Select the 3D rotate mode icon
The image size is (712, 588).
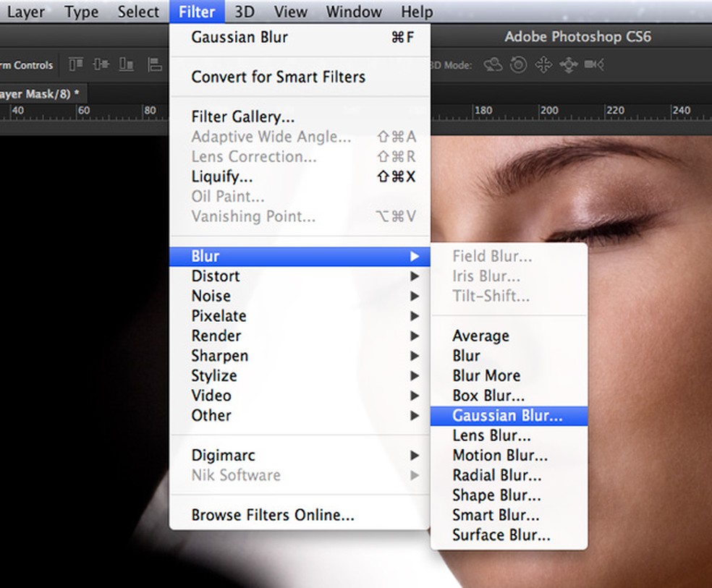click(493, 65)
